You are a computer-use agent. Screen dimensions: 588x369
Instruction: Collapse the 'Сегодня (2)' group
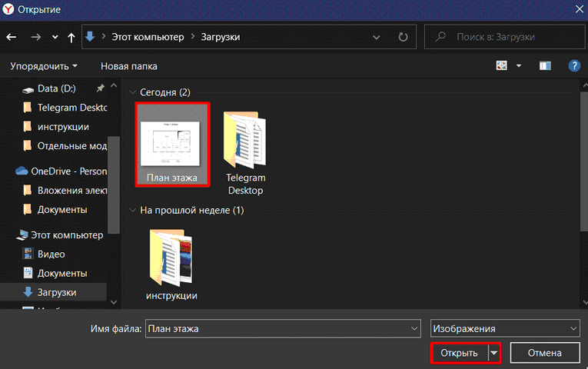132,92
